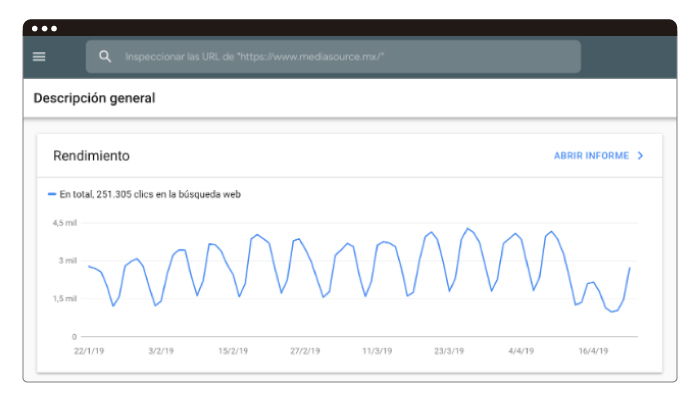Click the 4,5 mil axis label

coord(65,223)
